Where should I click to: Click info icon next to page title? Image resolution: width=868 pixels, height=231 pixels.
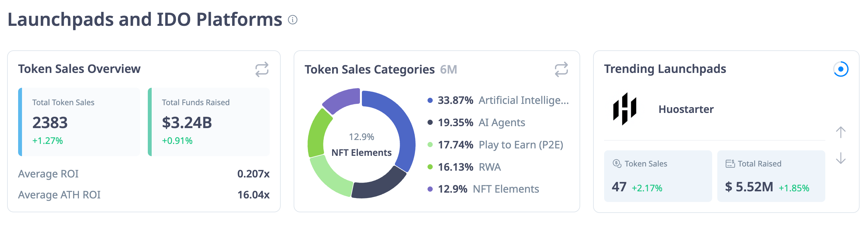tap(292, 20)
